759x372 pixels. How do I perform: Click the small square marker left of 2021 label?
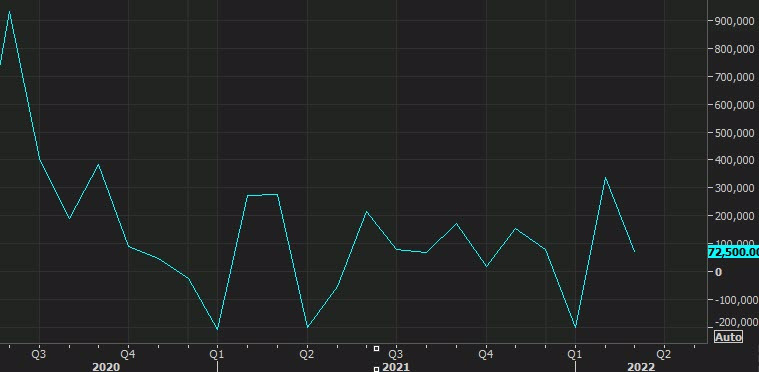[x=377, y=370]
